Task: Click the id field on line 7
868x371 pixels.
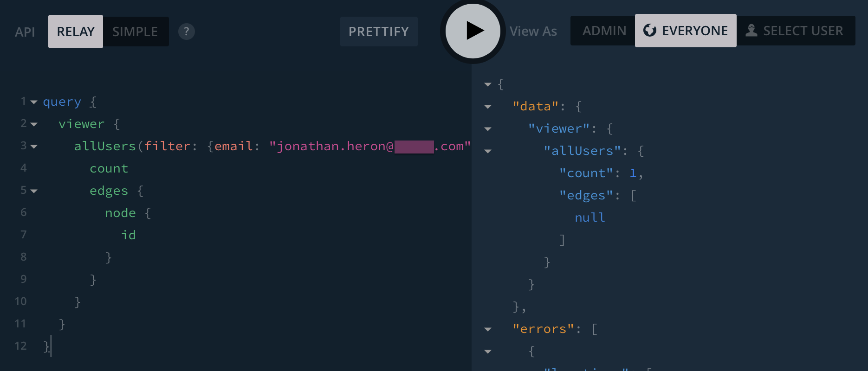Action: coord(129,235)
